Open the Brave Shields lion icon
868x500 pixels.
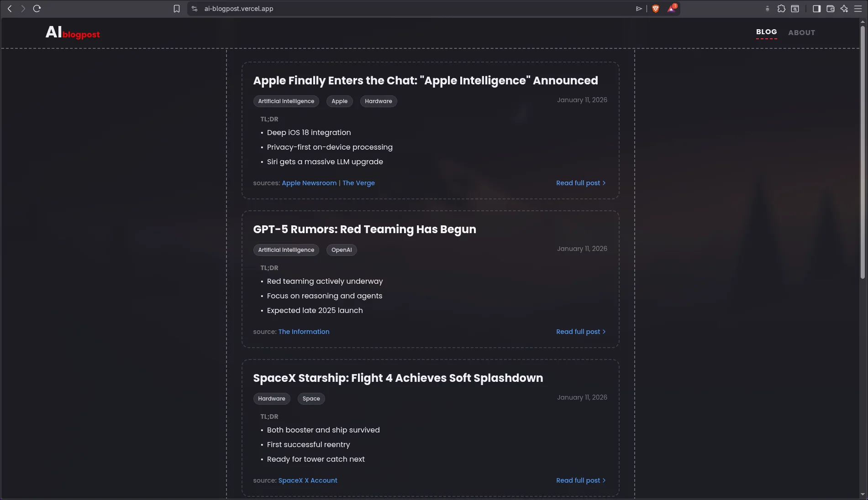tap(656, 9)
